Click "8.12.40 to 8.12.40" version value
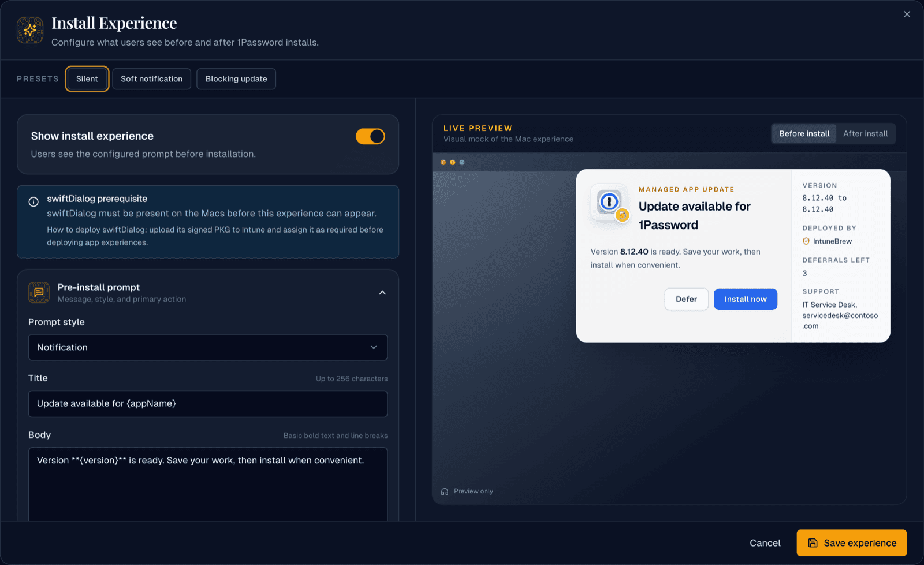 (x=824, y=204)
